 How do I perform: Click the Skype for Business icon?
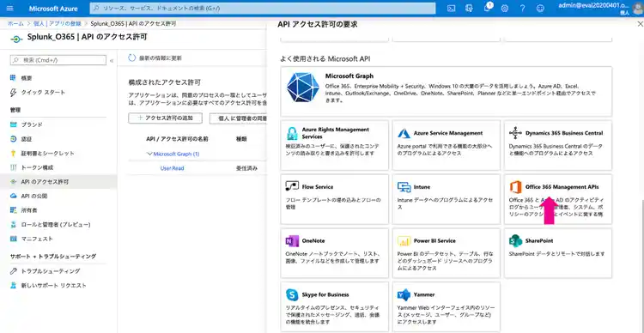click(292, 295)
